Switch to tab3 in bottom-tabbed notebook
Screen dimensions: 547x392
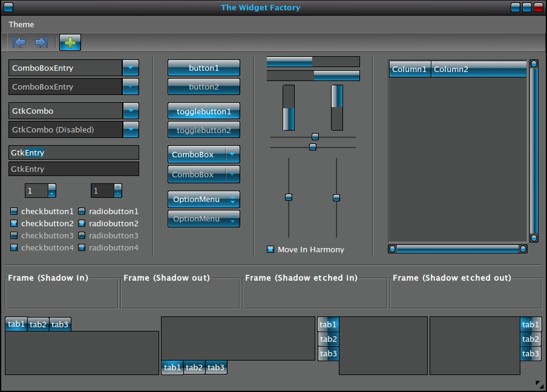point(216,367)
